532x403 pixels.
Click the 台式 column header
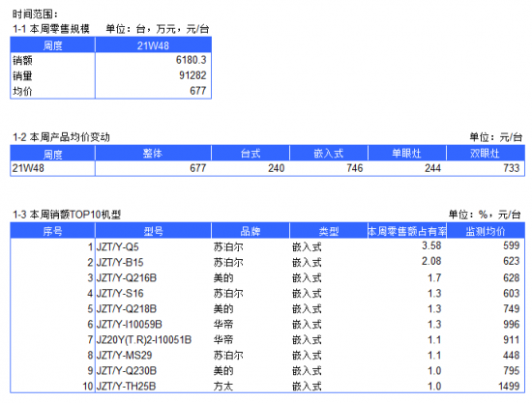point(251,154)
